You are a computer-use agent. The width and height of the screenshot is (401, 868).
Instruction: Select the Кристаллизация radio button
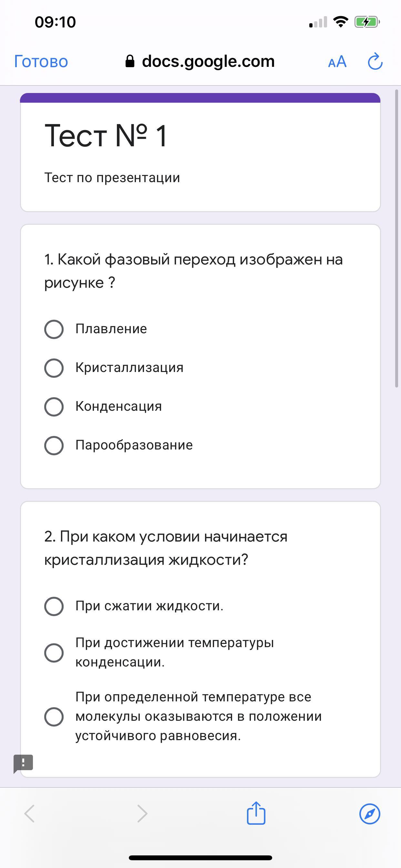[54, 368]
